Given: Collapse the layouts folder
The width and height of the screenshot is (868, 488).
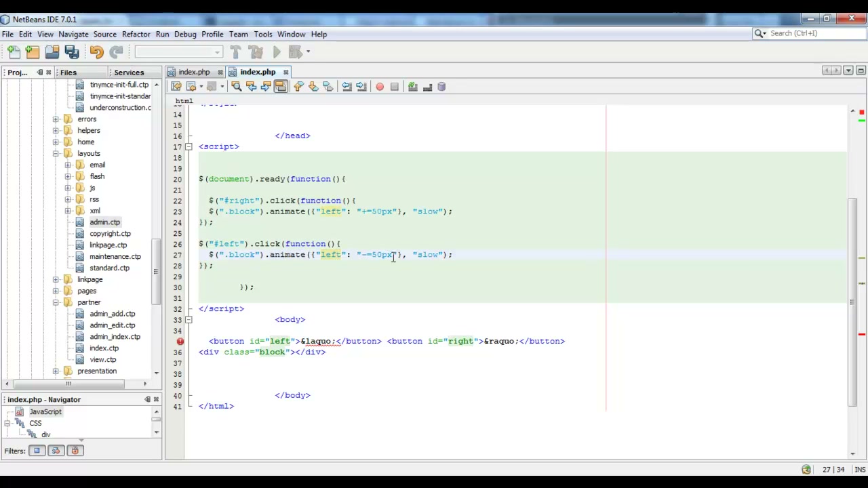Looking at the screenshot, I should coord(56,154).
